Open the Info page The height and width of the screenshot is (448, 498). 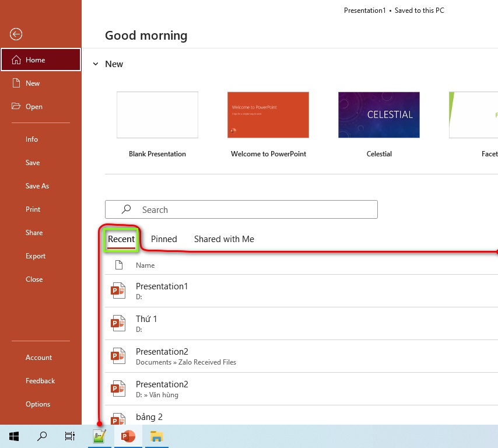[x=41, y=139]
